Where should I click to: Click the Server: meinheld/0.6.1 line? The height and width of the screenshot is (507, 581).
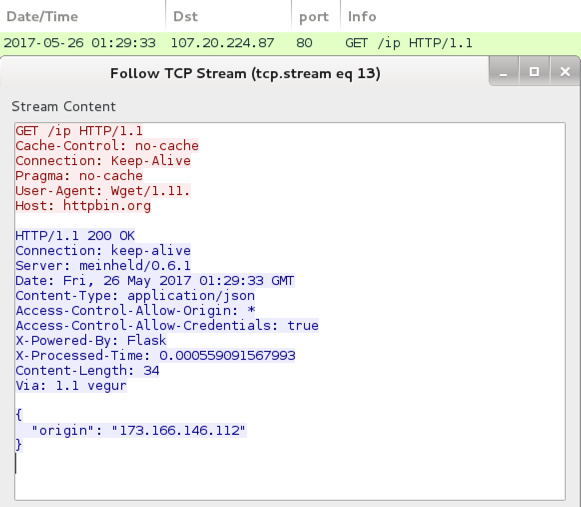click(x=103, y=265)
